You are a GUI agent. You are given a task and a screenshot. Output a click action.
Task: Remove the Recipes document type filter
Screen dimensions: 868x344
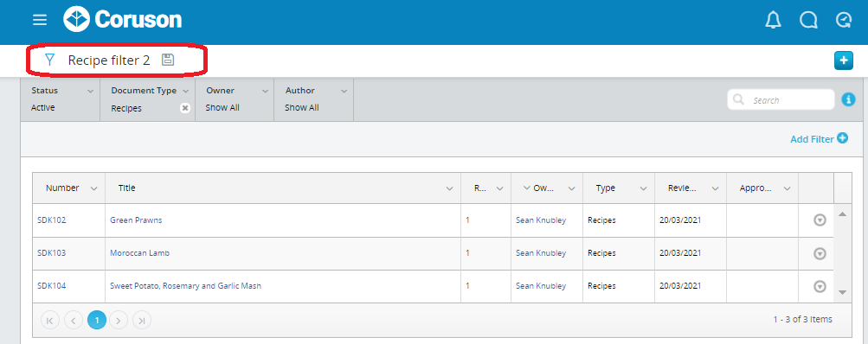point(185,108)
